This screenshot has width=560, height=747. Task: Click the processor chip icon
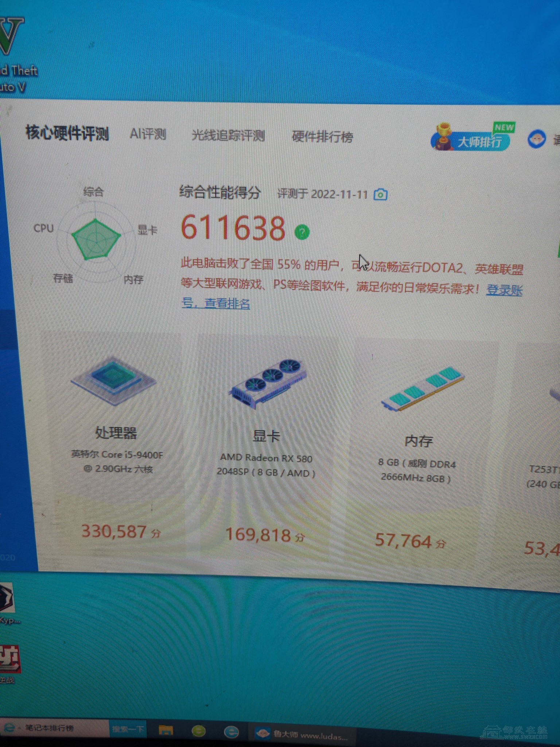click(x=113, y=380)
